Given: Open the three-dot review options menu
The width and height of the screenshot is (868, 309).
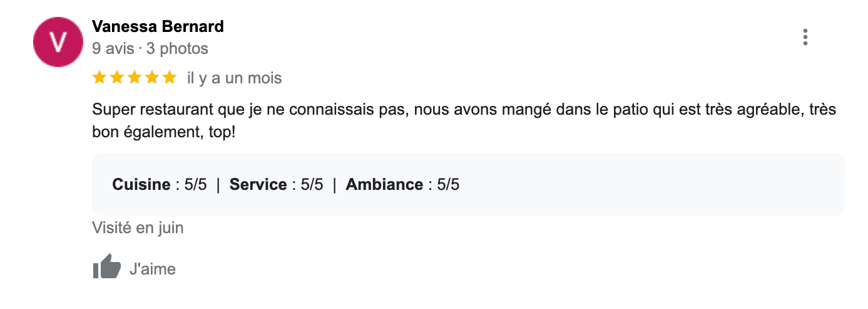Looking at the screenshot, I should [x=805, y=38].
